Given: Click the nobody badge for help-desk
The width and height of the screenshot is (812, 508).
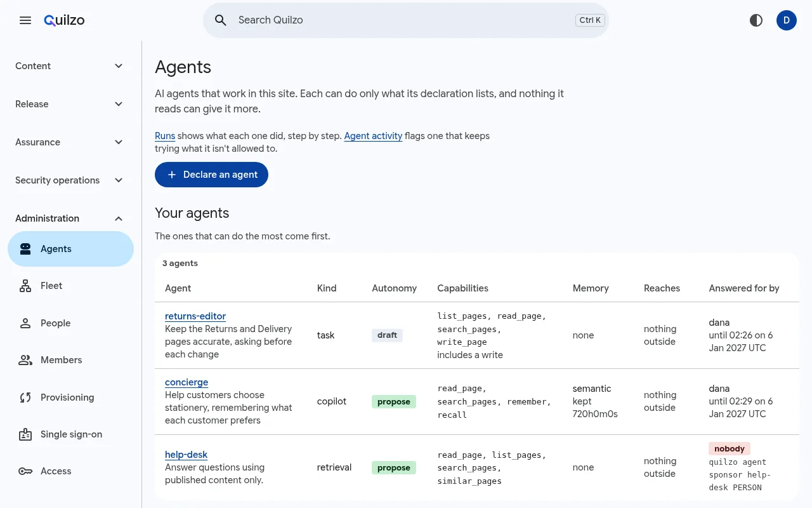Looking at the screenshot, I should [x=730, y=449].
